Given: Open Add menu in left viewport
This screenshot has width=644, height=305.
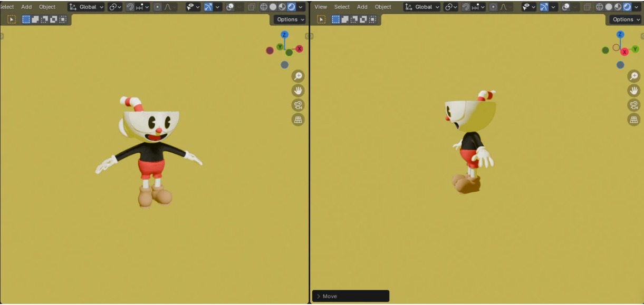Looking at the screenshot, I should (x=26, y=7).
